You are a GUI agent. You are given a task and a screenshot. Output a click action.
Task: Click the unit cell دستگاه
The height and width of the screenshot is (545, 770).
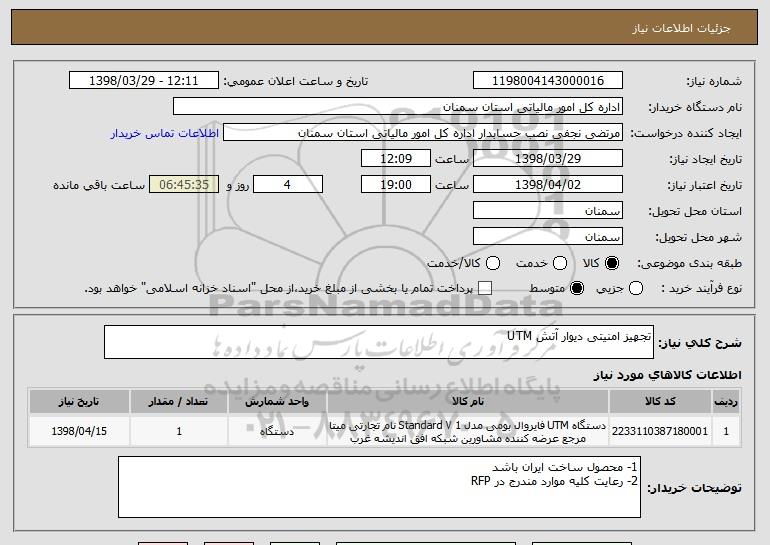click(x=277, y=431)
